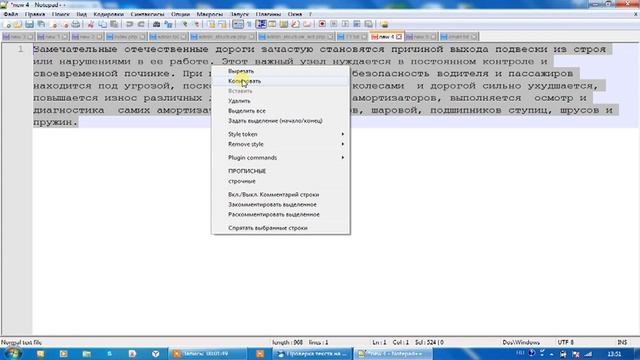Open the Notepad++ taskbar button
This screenshot has width=640, height=360.
393,354
